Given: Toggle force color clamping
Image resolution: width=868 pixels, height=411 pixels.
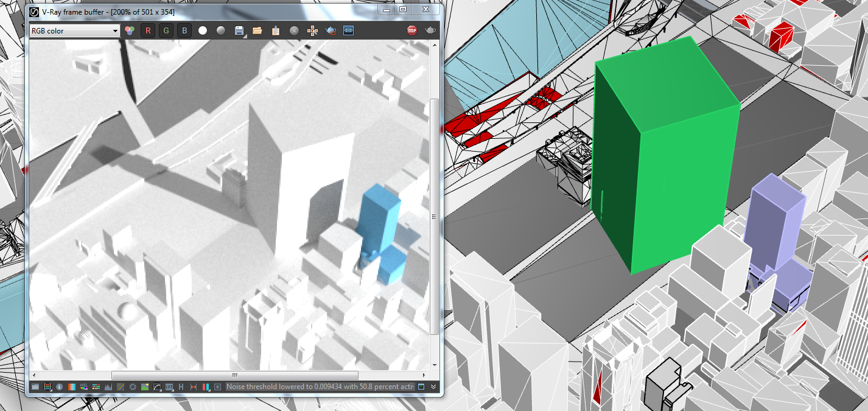Looking at the screenshot, I should point(220,30).
